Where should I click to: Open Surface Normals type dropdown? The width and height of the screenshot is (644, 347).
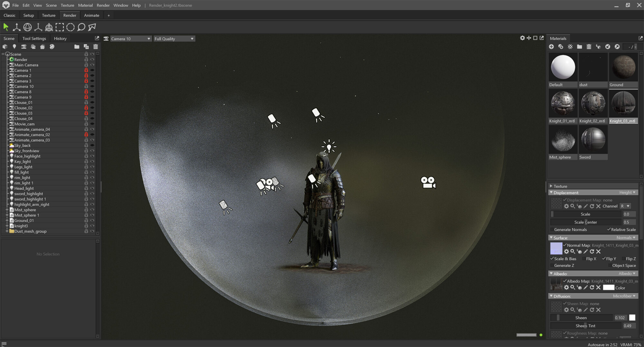(626, 238)
